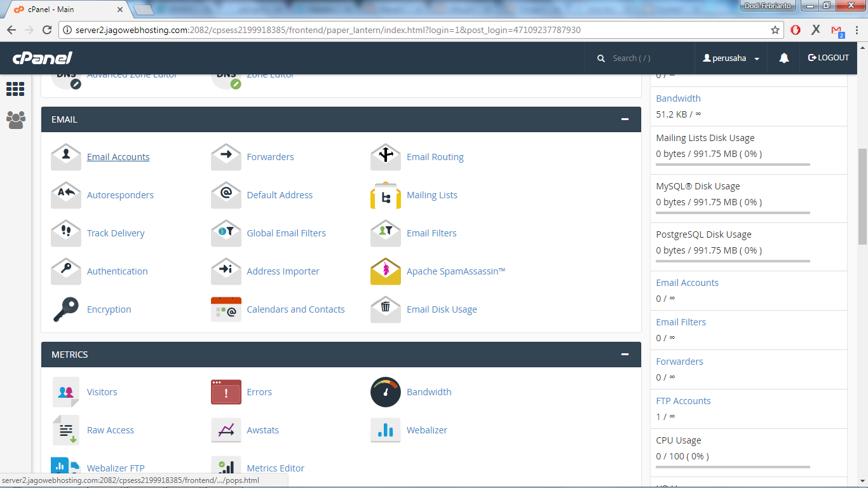Click the Bandwidth gauge icon in Metrics
Image resolution: width=868 pixels, height=488 pixels.
385,393
